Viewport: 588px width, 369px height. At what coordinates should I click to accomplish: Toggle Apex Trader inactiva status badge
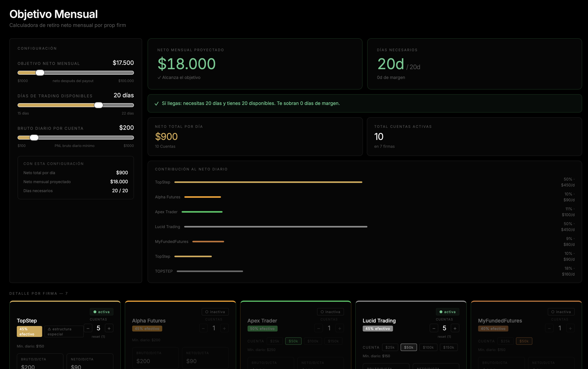[330, 312]
